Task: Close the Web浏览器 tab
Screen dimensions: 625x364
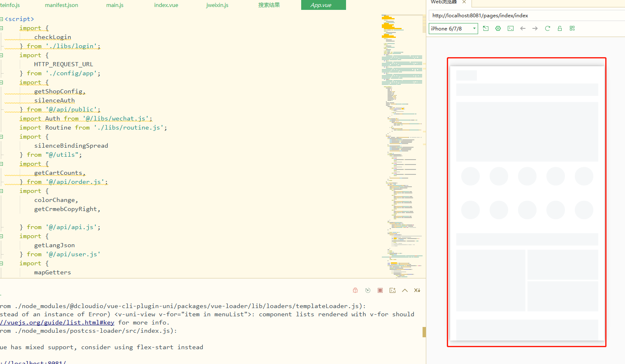Action: 464,2
